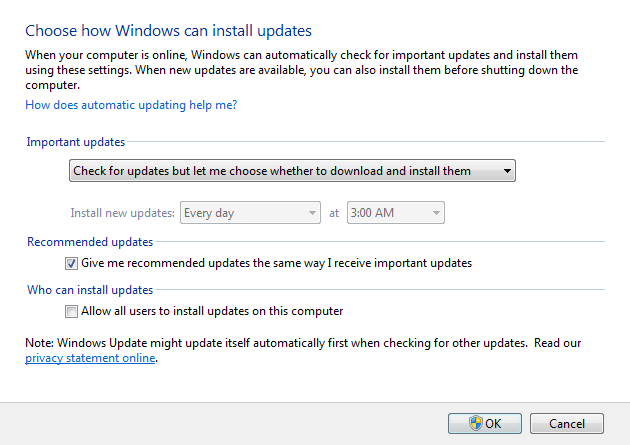Click the 'Install new updates:' label
The width and height of the screenshot is (630, 445).
pos(123,213)
